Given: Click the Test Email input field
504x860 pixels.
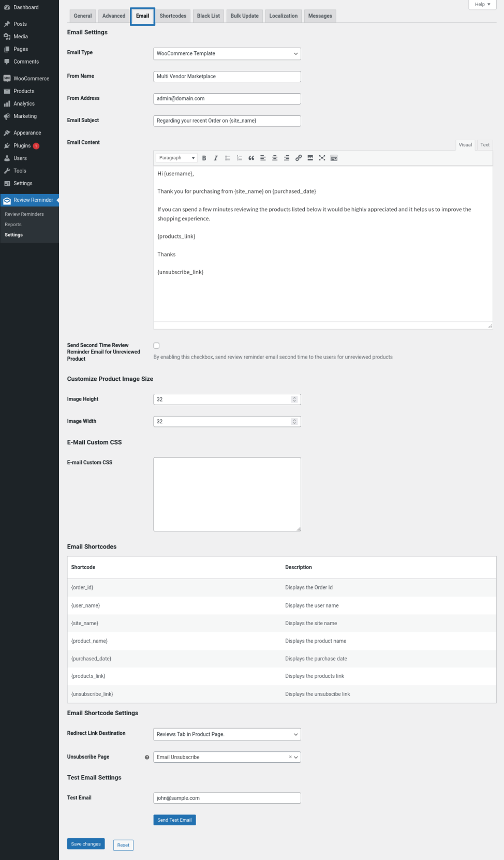Looking at the screenshot, I should [x=227, y=798].
